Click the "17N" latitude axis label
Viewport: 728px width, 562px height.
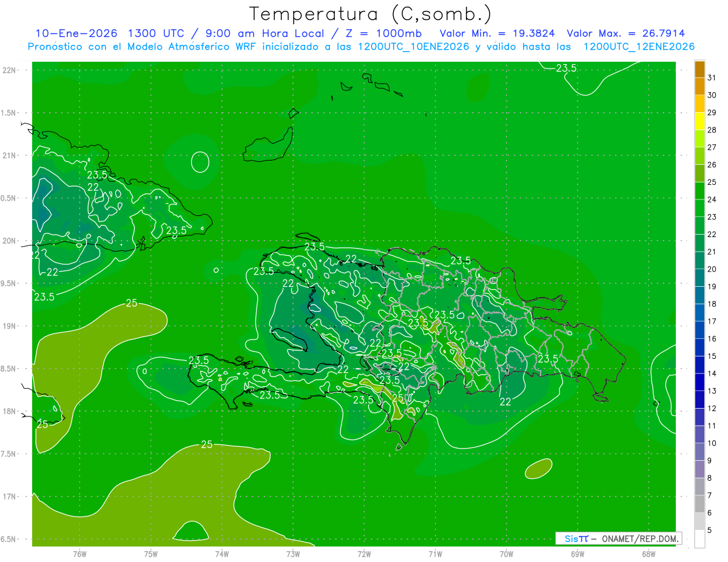click(x=10, y=497)
